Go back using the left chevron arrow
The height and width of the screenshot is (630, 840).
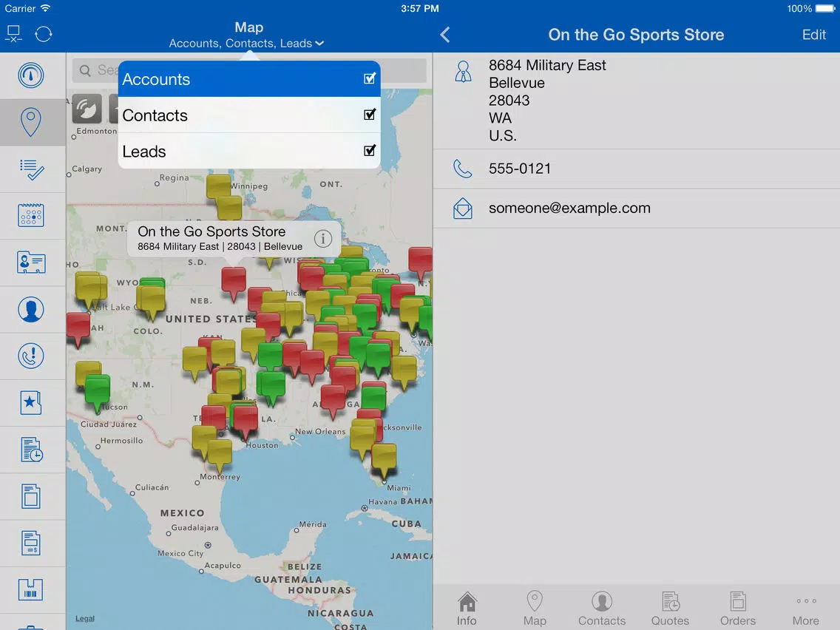point(444,35)
